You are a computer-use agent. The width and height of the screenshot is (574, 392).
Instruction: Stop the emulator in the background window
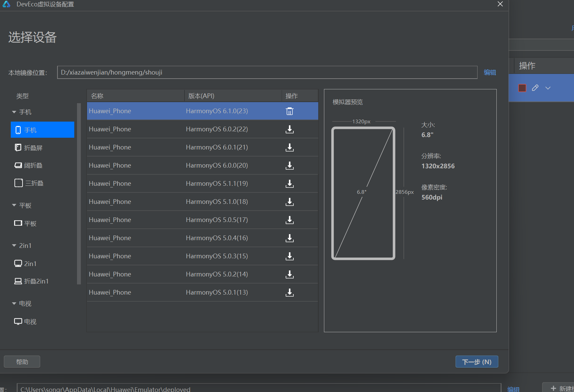click(522, 88)
